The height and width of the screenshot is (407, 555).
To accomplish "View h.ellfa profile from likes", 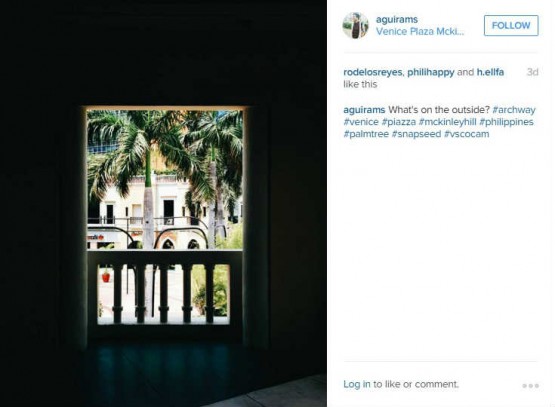I will [x=490, y=72].
